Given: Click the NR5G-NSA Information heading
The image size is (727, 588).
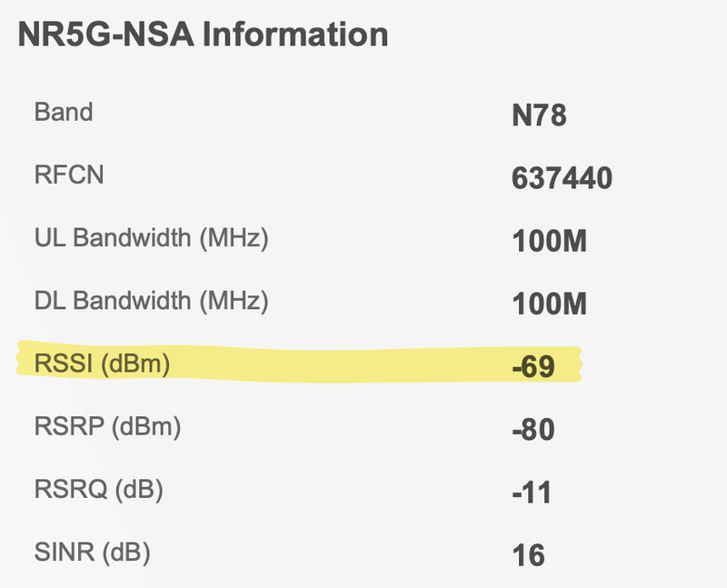Looking at the screenshot, I should coord(203,36).
